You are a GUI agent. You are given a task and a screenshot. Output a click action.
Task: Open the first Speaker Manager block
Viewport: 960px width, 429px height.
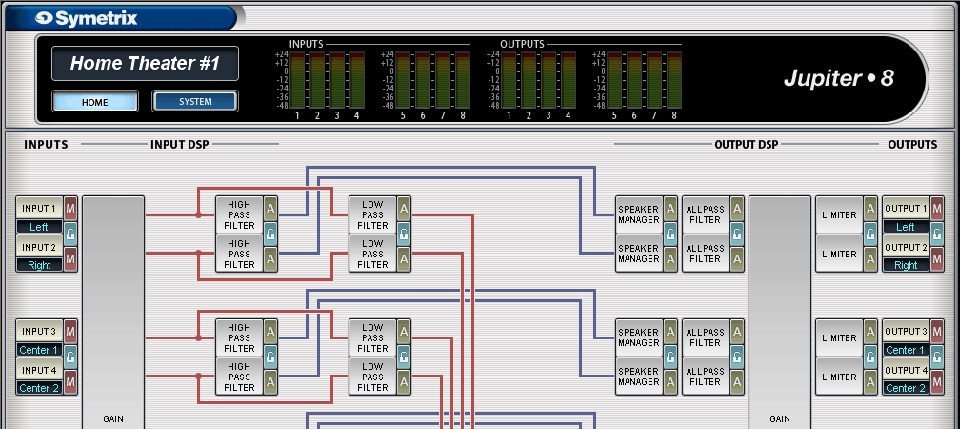(638, 214)
